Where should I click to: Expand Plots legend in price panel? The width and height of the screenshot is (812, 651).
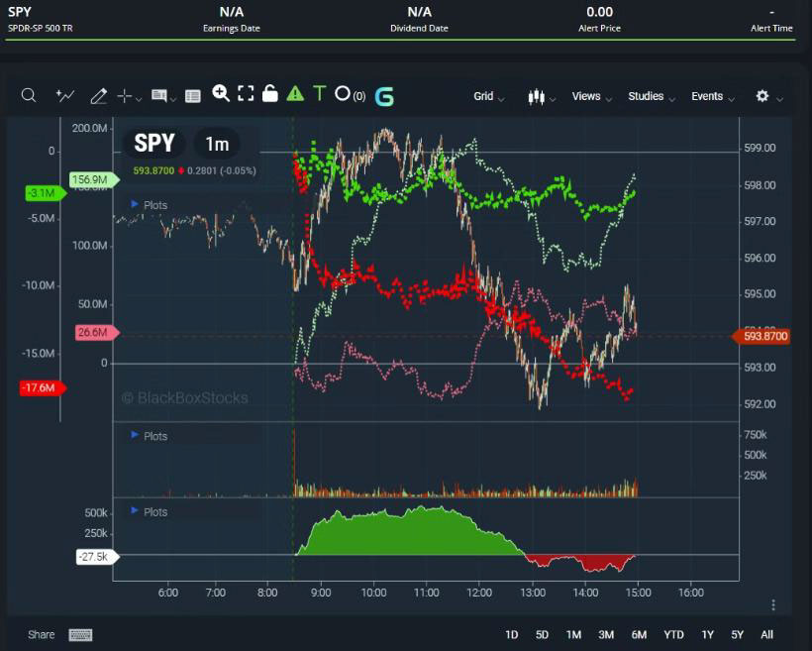click(x=150, y=205)
